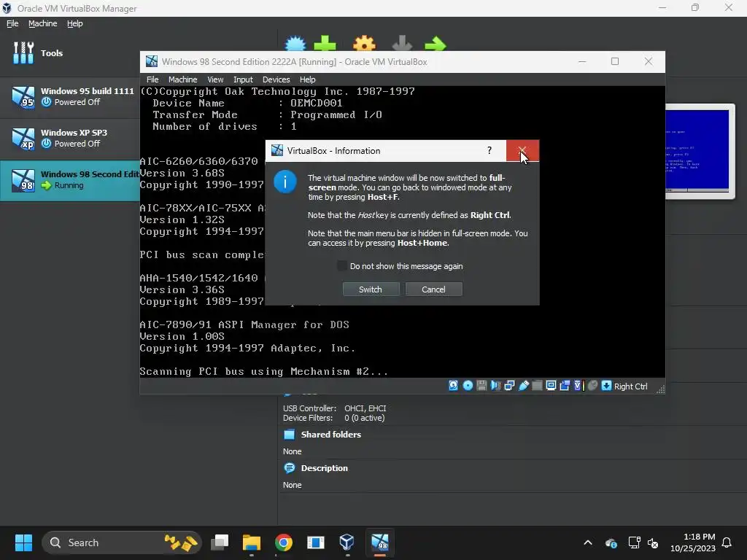Open Google Chrome from taskbar
Viewport: 747px width, 560px height.
point(284,542)
